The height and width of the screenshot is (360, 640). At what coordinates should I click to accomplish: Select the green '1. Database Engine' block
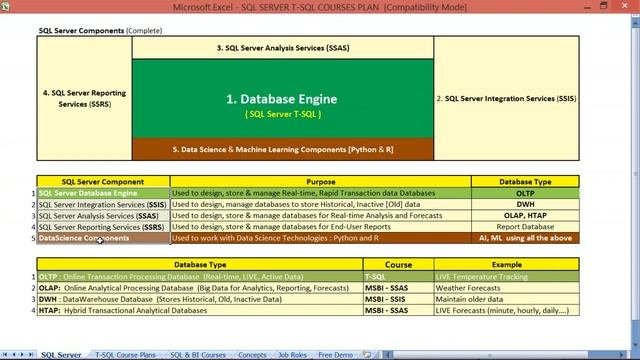click(283, 99)
